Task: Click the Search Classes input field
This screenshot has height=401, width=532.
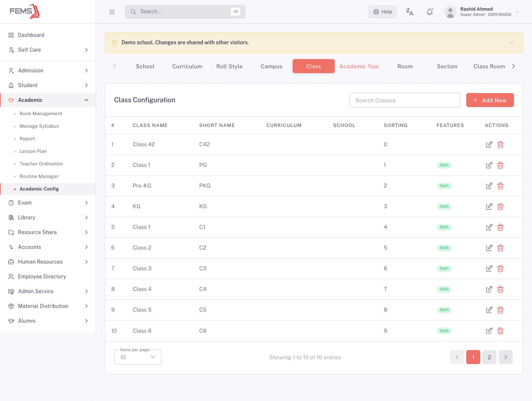Action: coord(405,100)
